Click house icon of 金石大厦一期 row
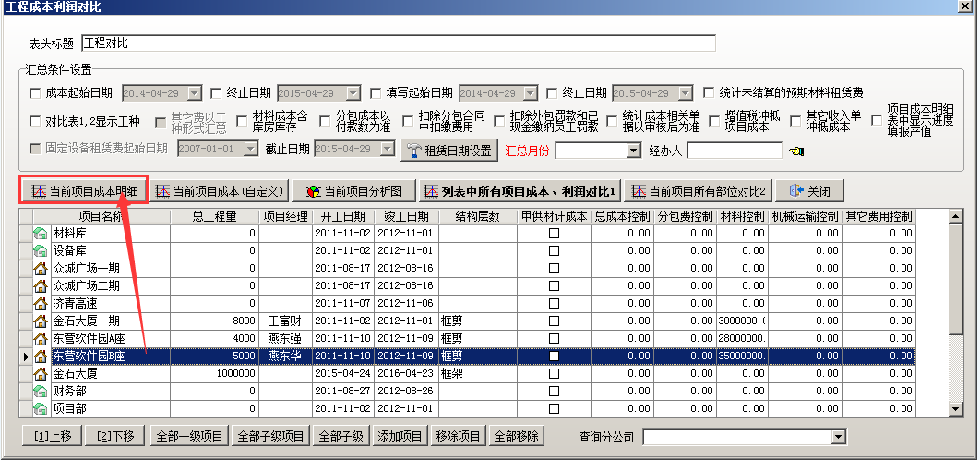 tap(40, 321)
